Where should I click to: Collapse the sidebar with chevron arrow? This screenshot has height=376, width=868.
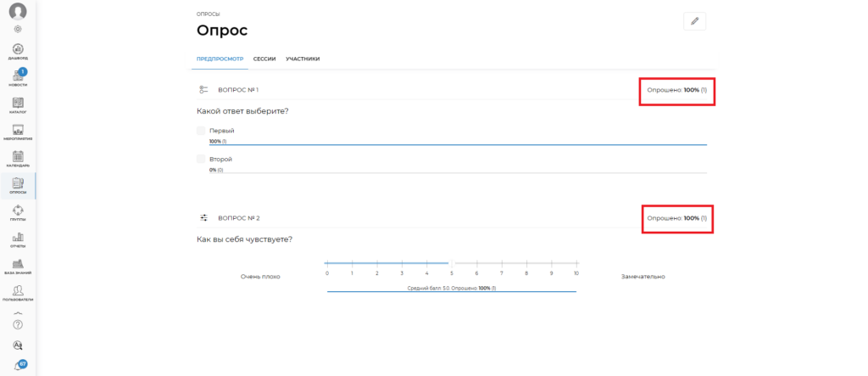coord(18,311)
